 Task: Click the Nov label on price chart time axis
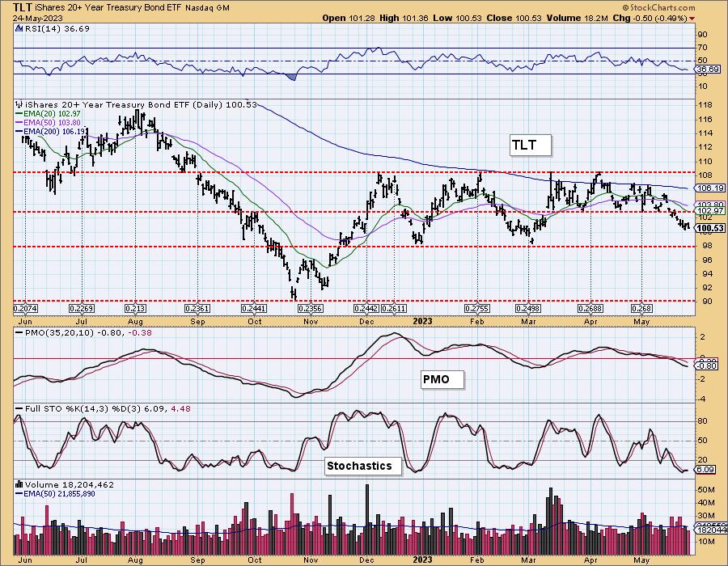(x=311, y=322)
